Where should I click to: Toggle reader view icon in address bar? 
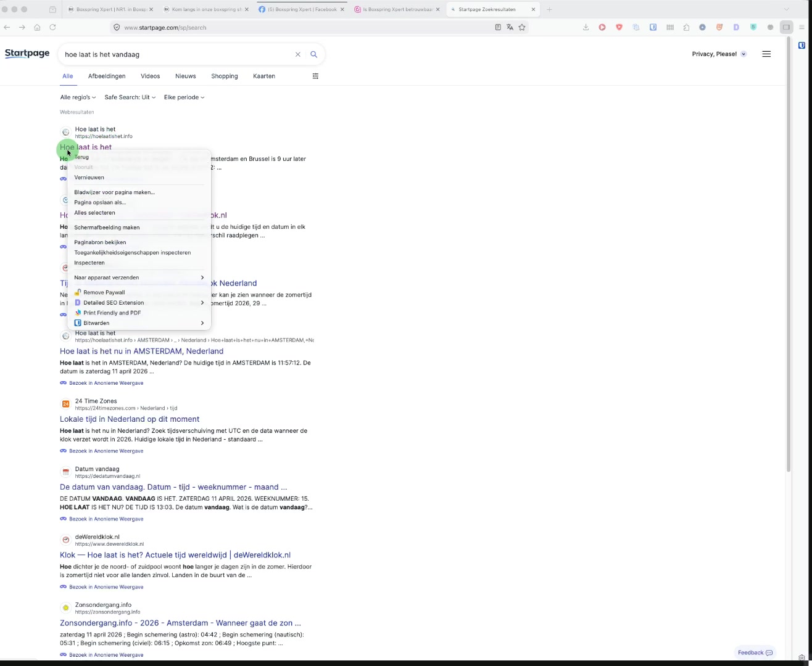tap(498, 27)
